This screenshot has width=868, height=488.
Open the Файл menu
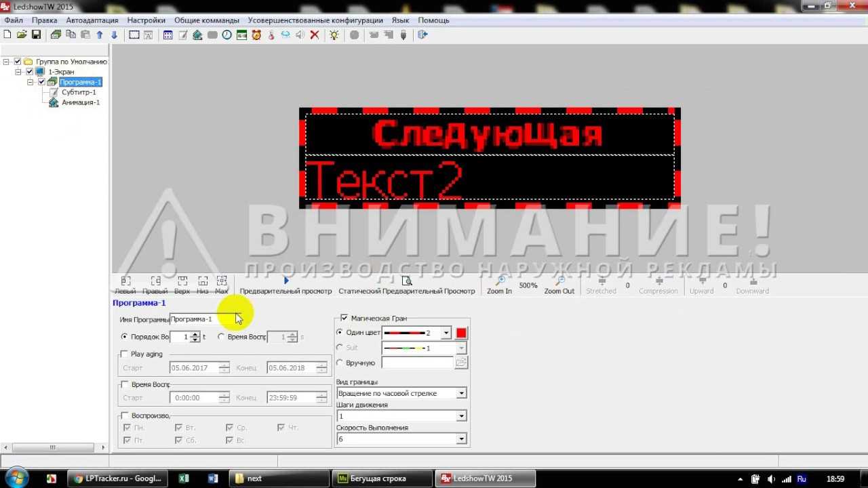coord(14,20)
